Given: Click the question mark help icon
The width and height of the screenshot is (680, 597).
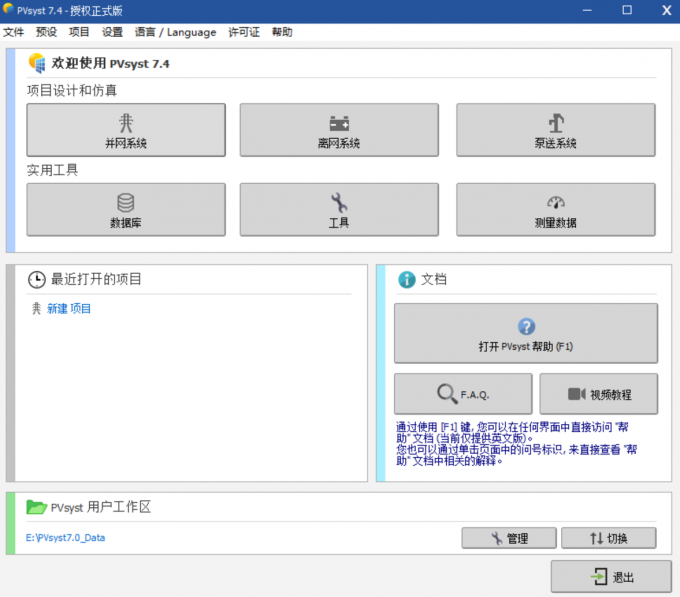Looking at the screenshot, I should click(x=526, y=327).
